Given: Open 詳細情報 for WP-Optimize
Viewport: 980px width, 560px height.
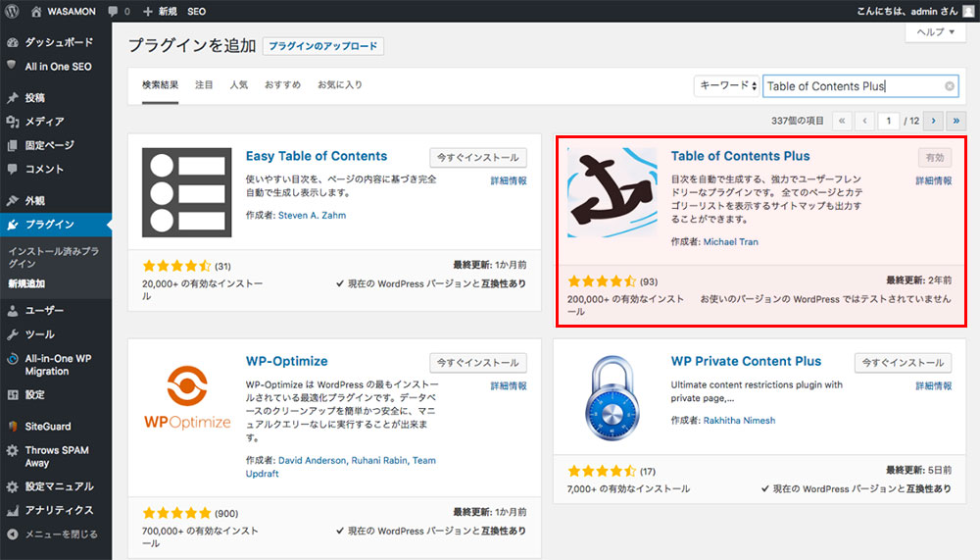Looking at the screenshot, I should 508,386.
